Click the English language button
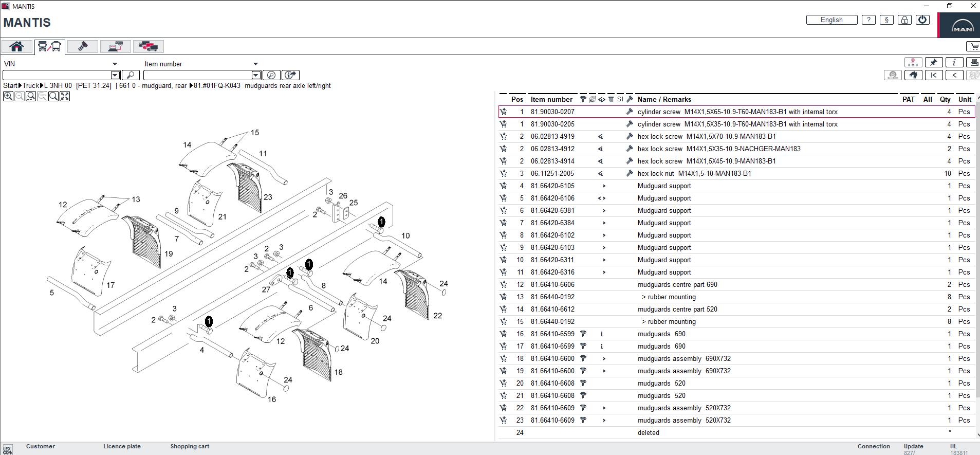Viewport: 980px width, 455px height. click(831, 20)
